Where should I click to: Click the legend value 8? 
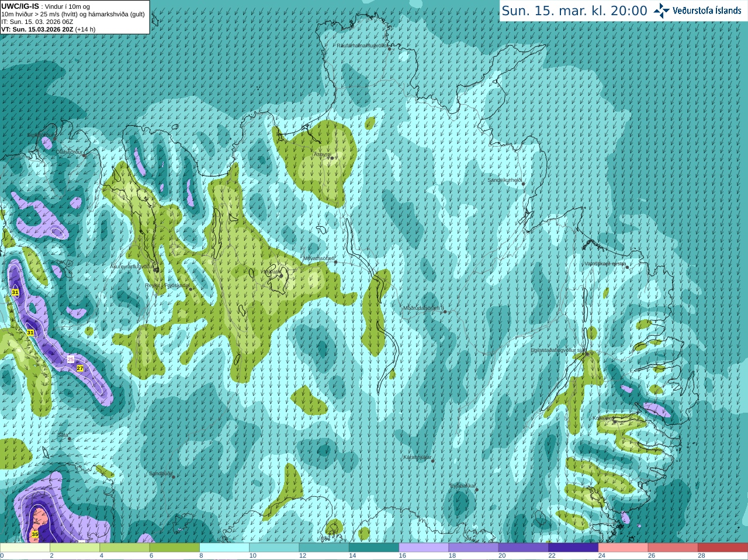pos(202,556)
